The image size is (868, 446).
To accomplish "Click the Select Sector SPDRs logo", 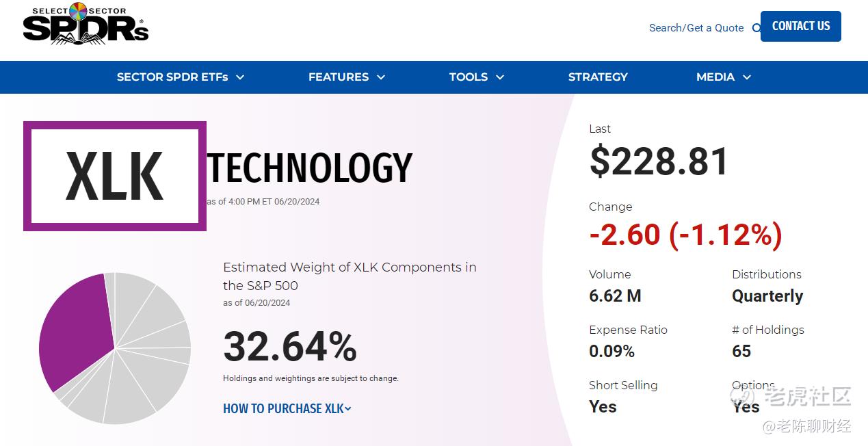I will pos(86,25).
